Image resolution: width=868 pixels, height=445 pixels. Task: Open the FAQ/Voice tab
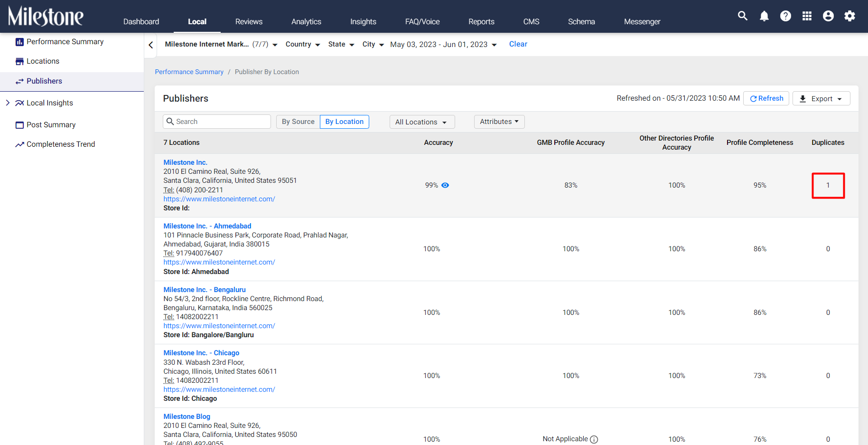(x=422, y=22)
